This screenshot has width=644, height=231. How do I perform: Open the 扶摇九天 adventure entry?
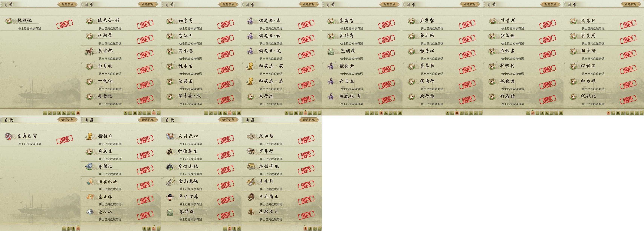pyautogui.click(x=282, y=214)
